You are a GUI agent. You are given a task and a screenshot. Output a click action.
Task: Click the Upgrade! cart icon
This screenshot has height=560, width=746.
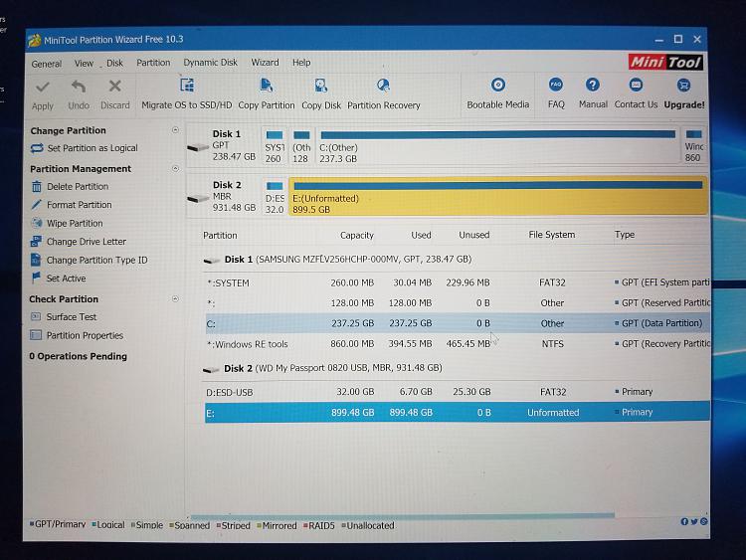pos(683,86)
